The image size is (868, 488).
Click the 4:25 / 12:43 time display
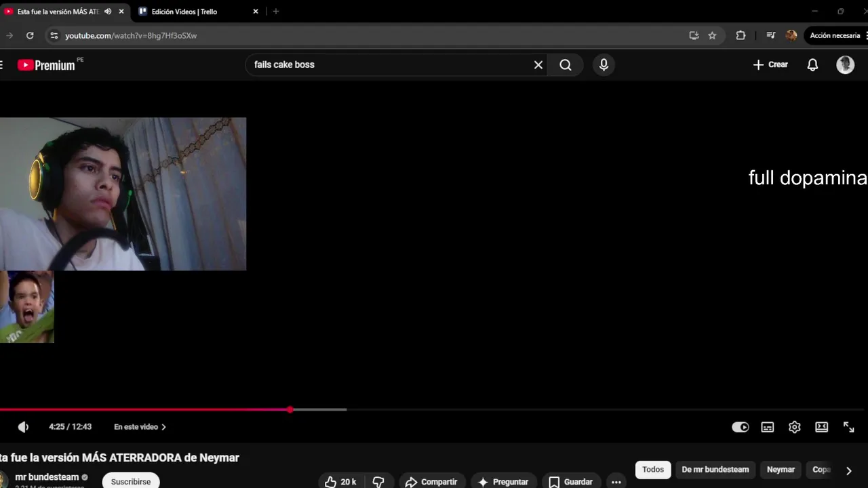coord(70,427)
